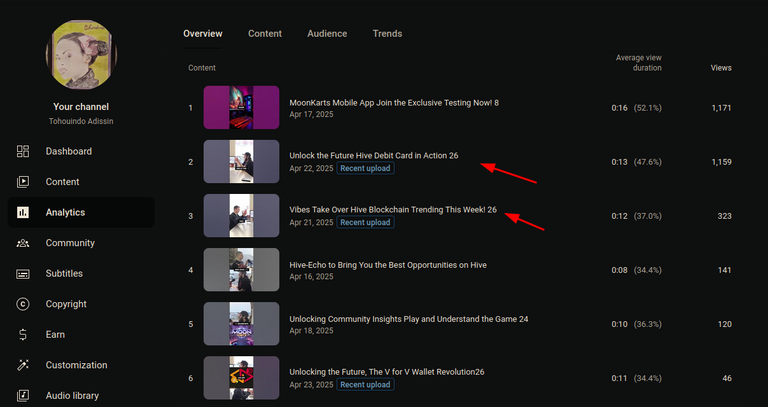Click the 46 views value

(x=727, y=378)
